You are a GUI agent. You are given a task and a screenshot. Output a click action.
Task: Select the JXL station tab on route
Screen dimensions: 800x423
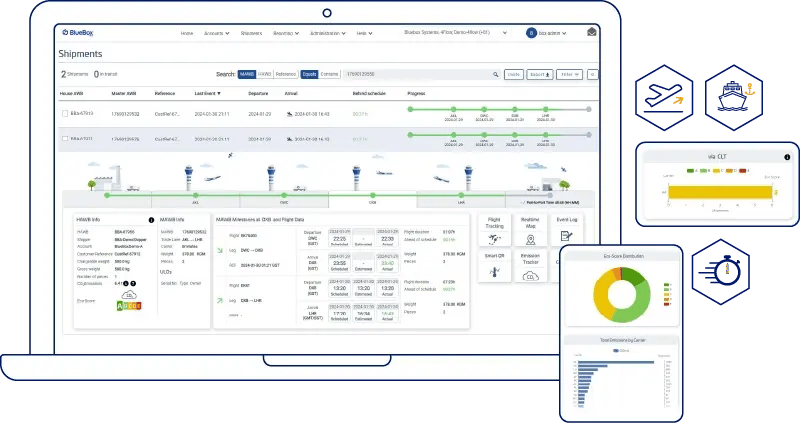click(195, 200)
